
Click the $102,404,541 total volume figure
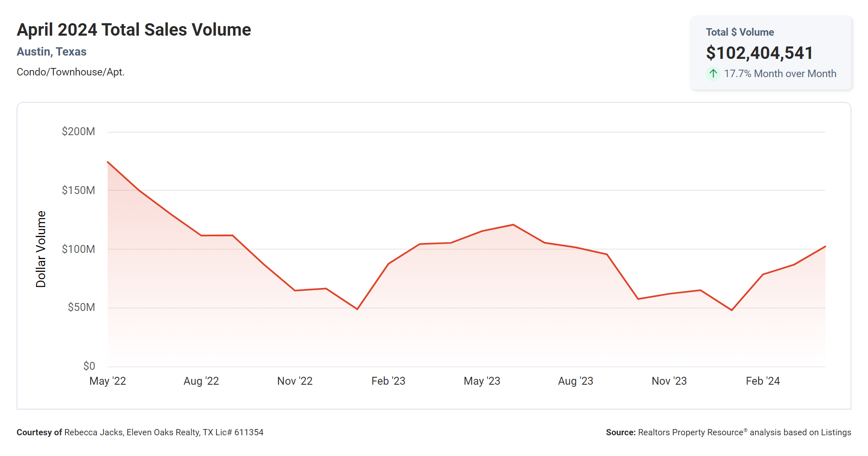(759, 53)
